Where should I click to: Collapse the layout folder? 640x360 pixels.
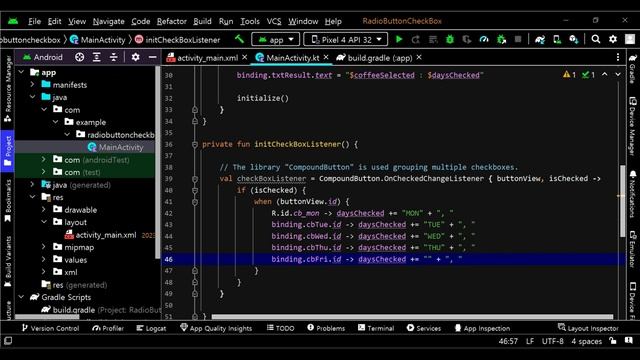click(x=44, y=222)
